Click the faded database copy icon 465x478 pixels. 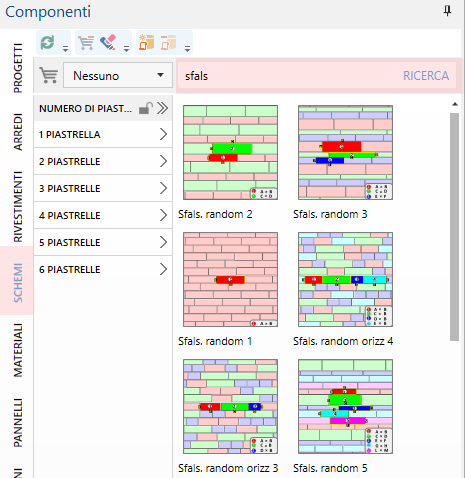point(169,42)
